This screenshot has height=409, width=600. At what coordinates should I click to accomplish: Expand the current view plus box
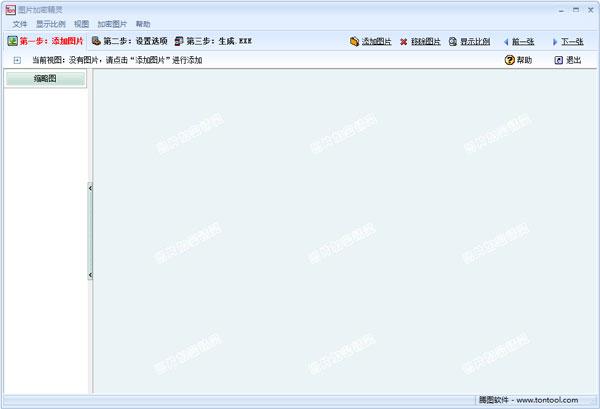pos(17,60)
